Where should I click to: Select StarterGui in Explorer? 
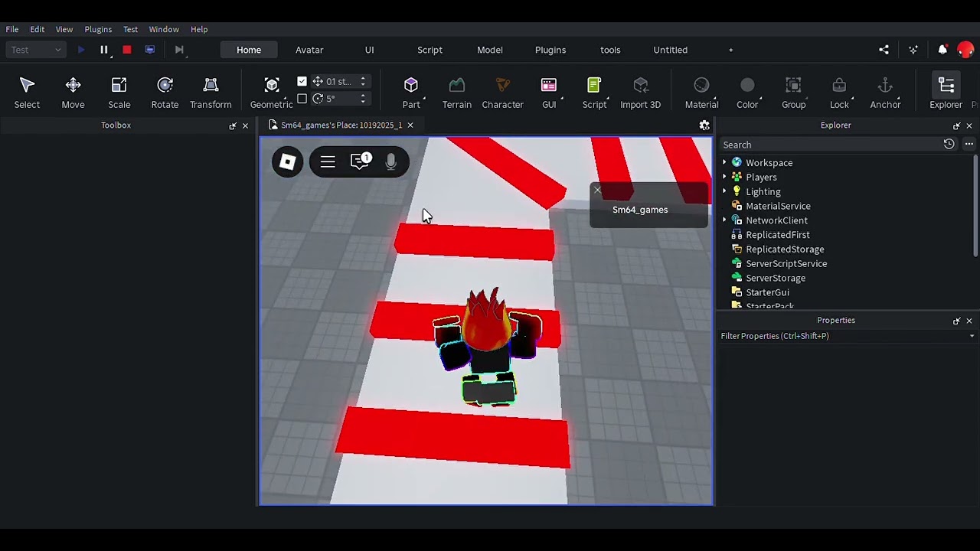tap(767, 292)
